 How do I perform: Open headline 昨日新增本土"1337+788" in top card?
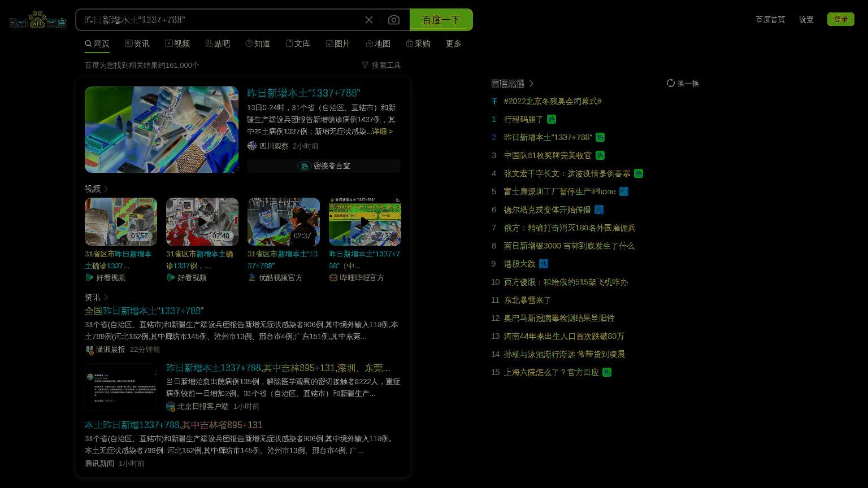(x=303, y=93)
